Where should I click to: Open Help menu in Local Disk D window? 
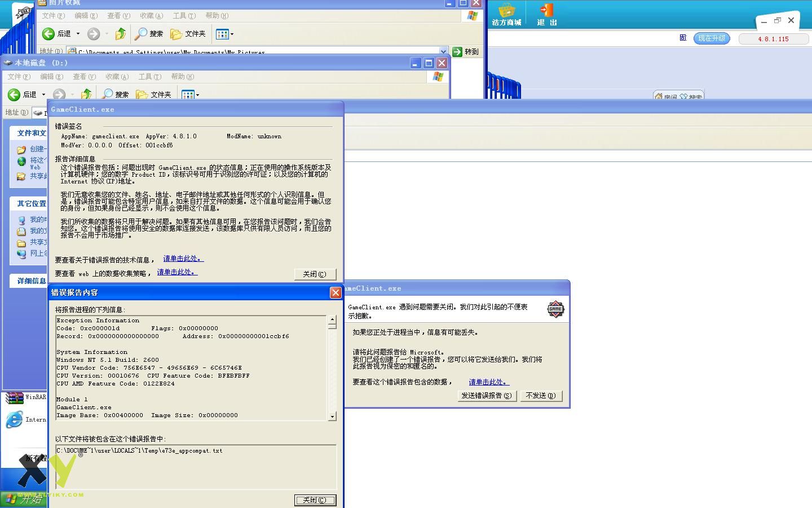click(182, 77)
